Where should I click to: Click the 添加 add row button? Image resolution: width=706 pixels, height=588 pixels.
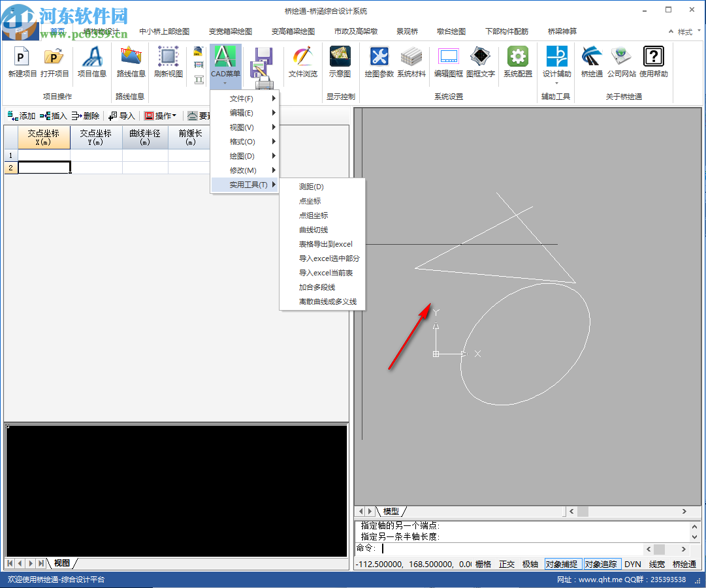point(21,116)
